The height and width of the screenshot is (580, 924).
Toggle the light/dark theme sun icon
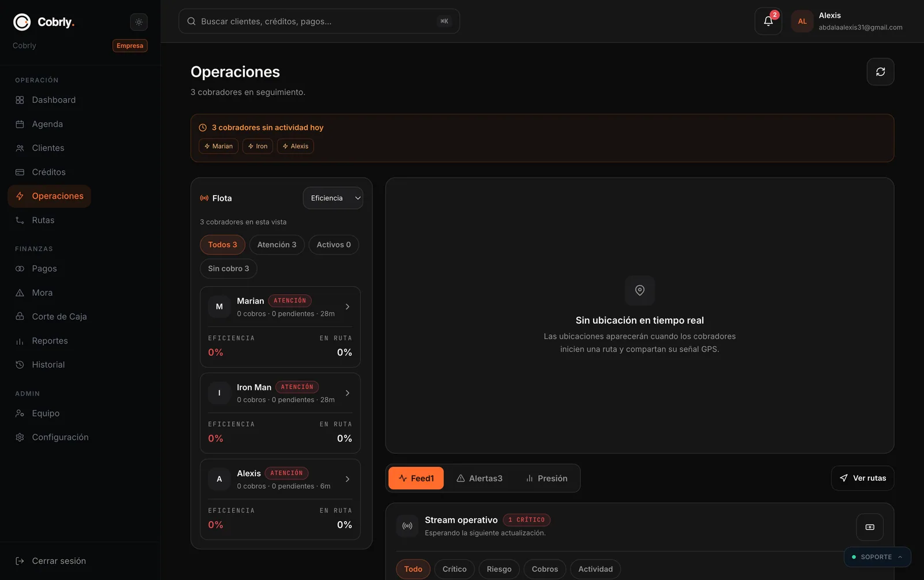[x=139, y=22]
